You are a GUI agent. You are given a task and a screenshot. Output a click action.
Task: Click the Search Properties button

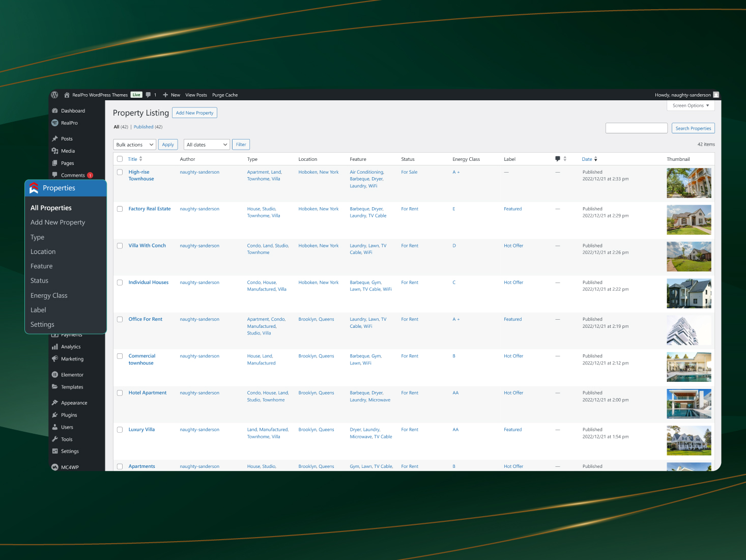tap(693, 128)
